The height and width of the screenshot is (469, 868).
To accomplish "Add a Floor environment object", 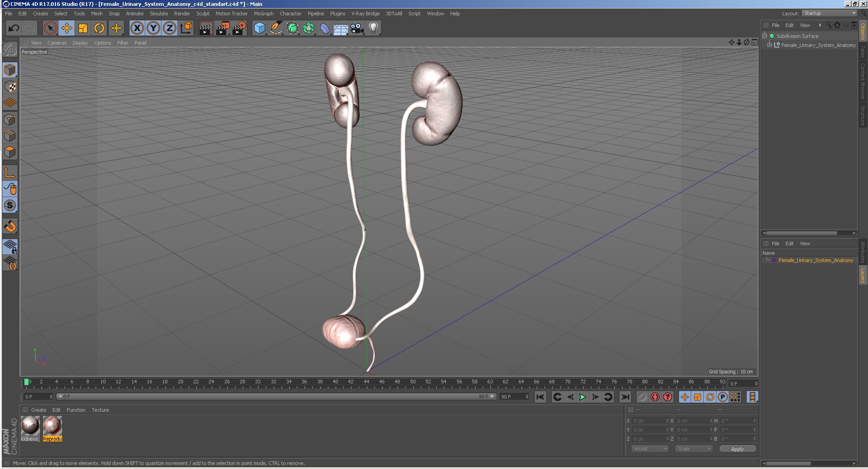I will click(341, 28).
